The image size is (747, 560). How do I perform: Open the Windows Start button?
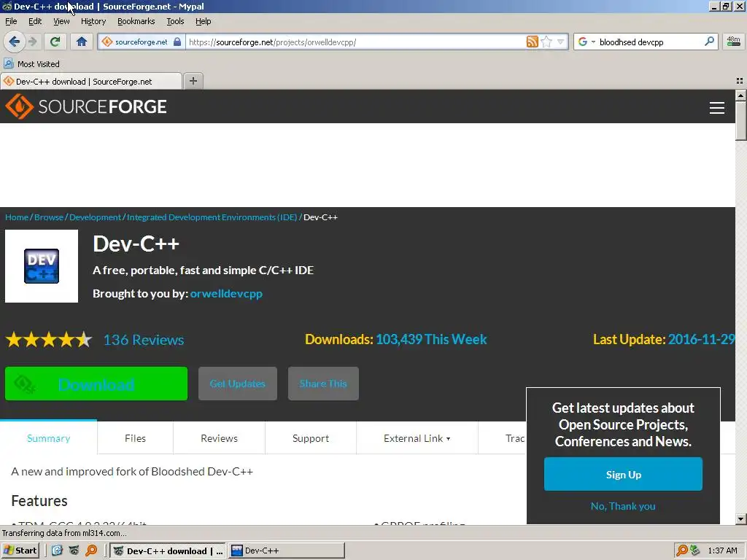coord(20,551)
